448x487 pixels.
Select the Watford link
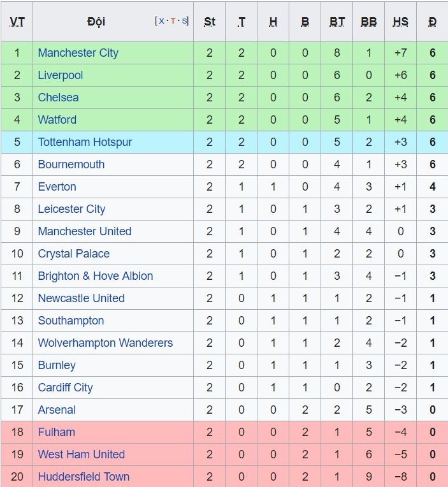57,120
